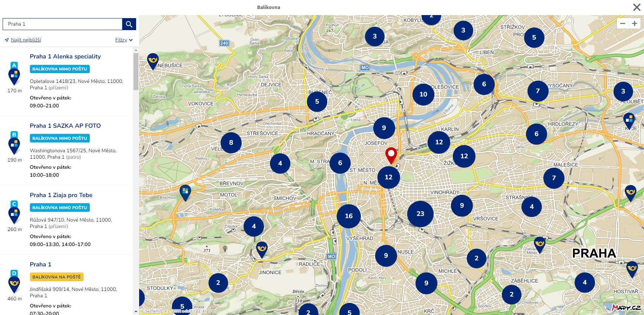Click scrollbar down arrow in results list
The image size is (644, 315).
click(136, 312)
